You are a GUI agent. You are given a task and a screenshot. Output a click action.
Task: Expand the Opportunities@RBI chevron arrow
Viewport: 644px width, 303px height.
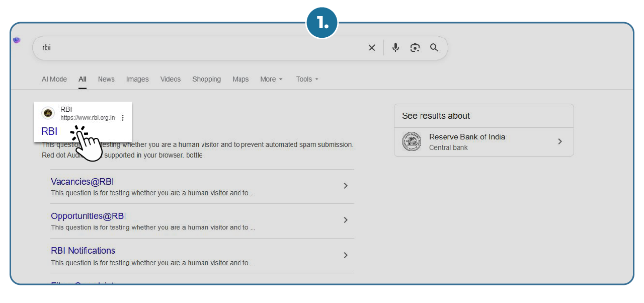[x=346, y=220]
